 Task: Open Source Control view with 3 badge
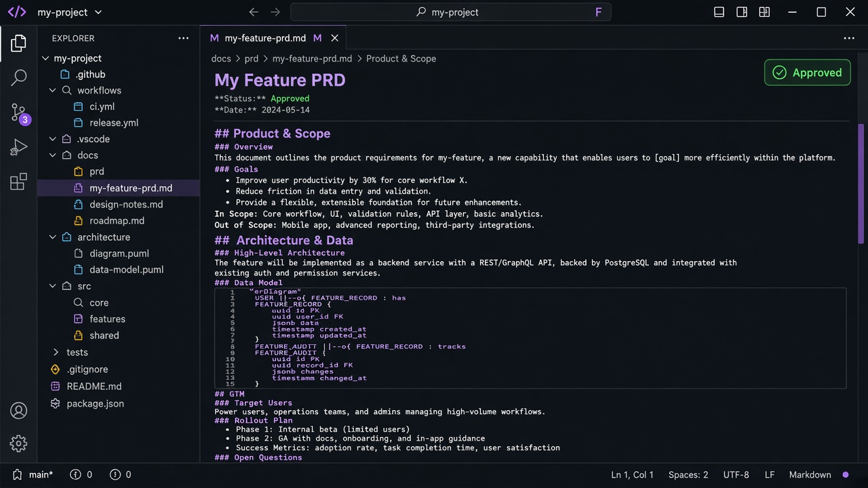coord(19,113)
